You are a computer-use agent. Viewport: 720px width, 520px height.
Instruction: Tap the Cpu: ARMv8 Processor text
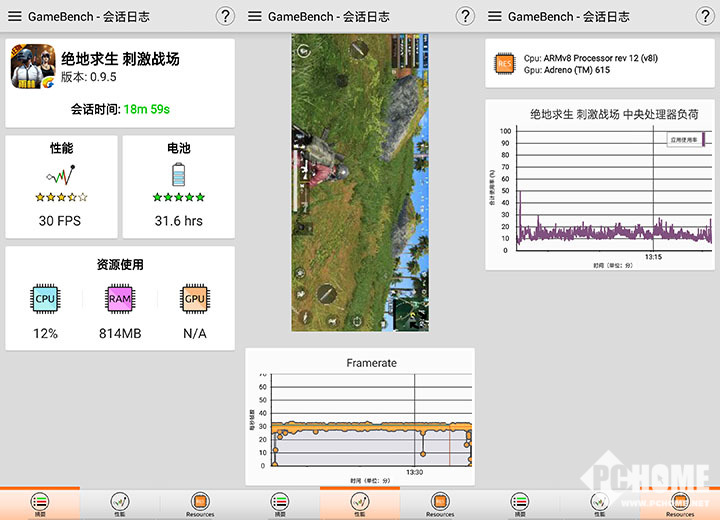(x=591, y=58)
